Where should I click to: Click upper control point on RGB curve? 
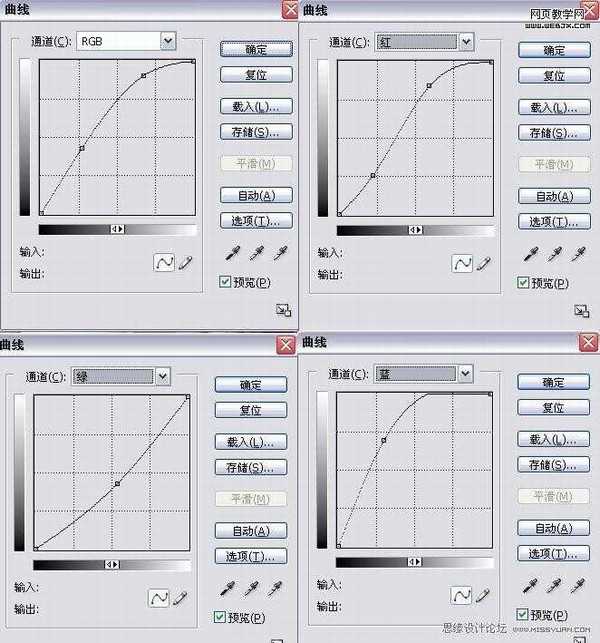[143, 76]
